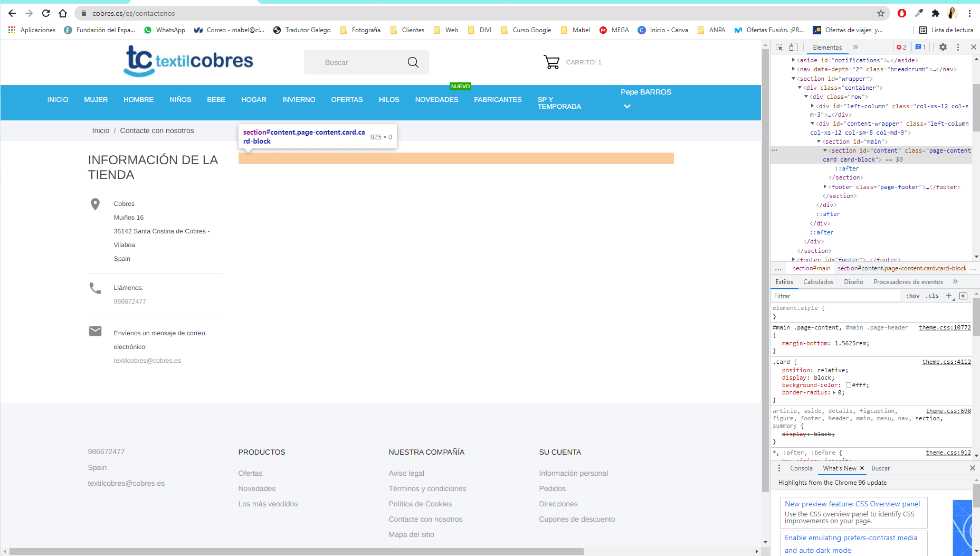The height and width of the screenshot is (556, 980).
Task: Toggle DevTools device toolbar icon
Action: 793,47
